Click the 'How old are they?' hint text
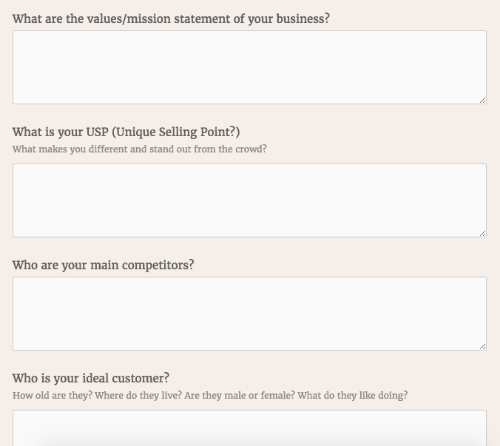This screenshot has height=446, width=500. point(210,396)
